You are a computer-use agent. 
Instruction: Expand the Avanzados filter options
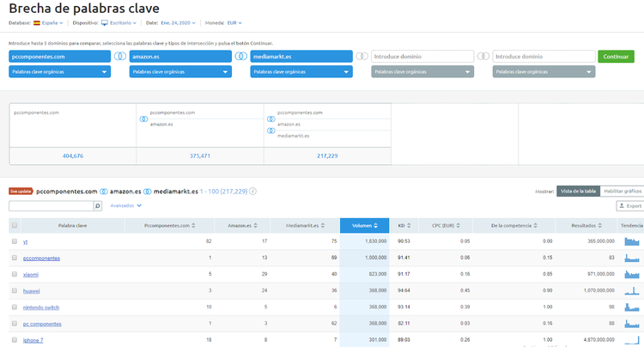click(125, 205)
